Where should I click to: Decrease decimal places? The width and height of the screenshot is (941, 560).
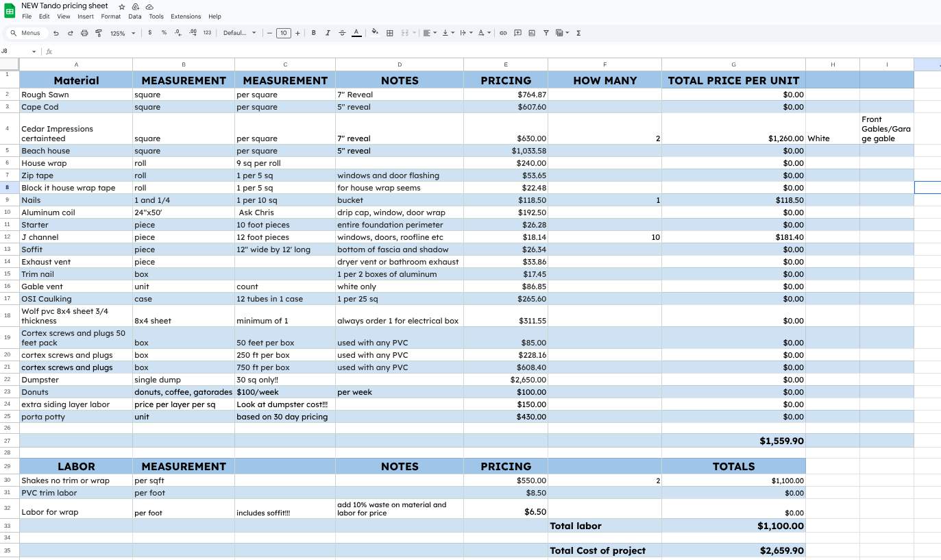click(x=178, y=33)
